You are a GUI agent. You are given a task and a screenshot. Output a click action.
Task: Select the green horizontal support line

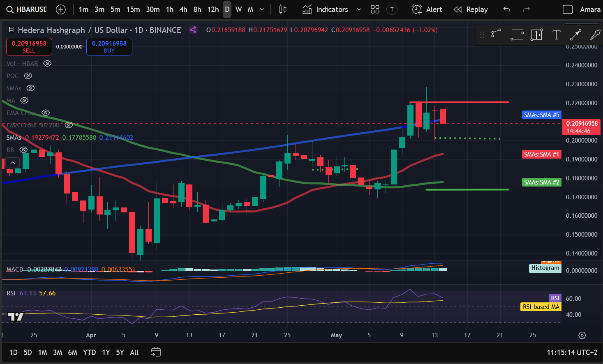[x=467, y=189]
